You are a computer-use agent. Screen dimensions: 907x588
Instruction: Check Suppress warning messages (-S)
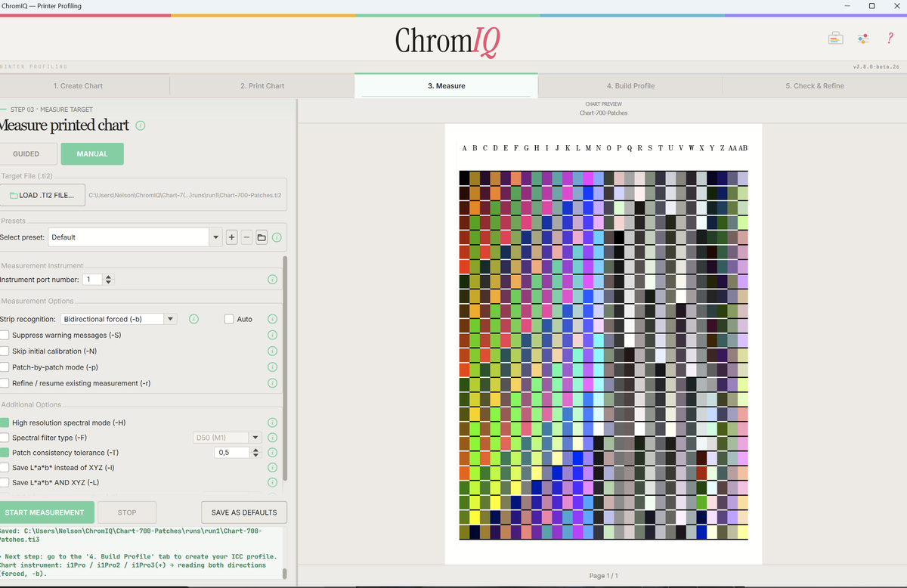point(5,335)
